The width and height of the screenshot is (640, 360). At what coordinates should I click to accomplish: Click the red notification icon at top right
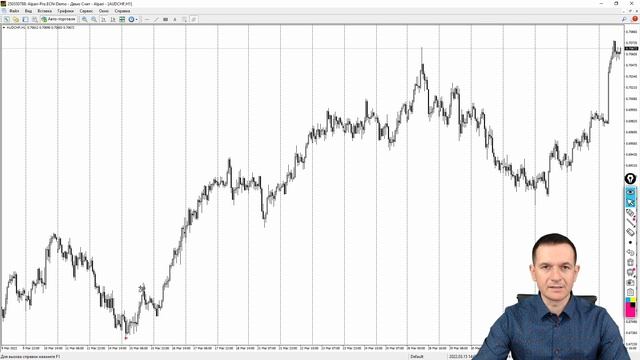click(635, 19)
